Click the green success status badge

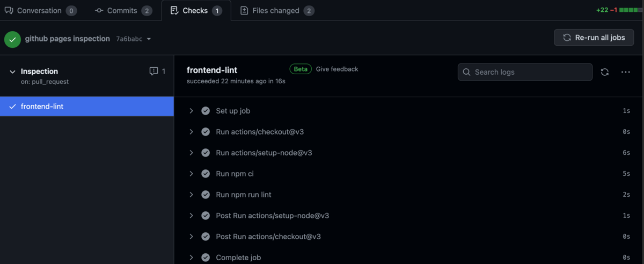(12, 39)
